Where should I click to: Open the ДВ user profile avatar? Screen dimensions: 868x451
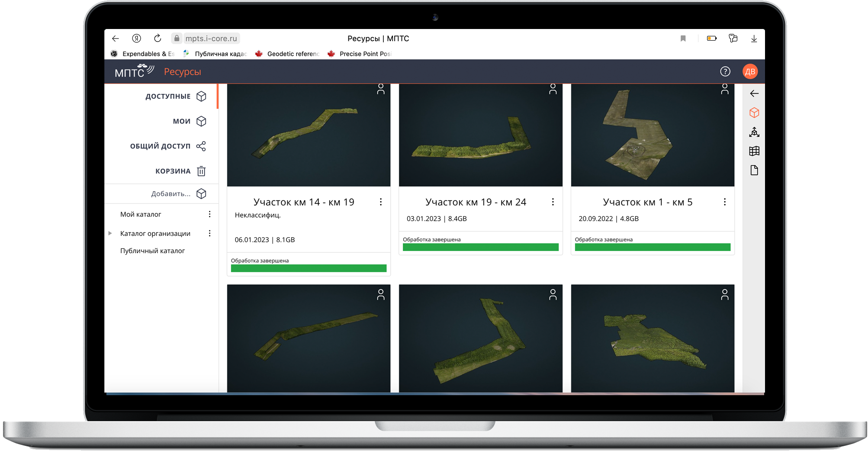750,71
